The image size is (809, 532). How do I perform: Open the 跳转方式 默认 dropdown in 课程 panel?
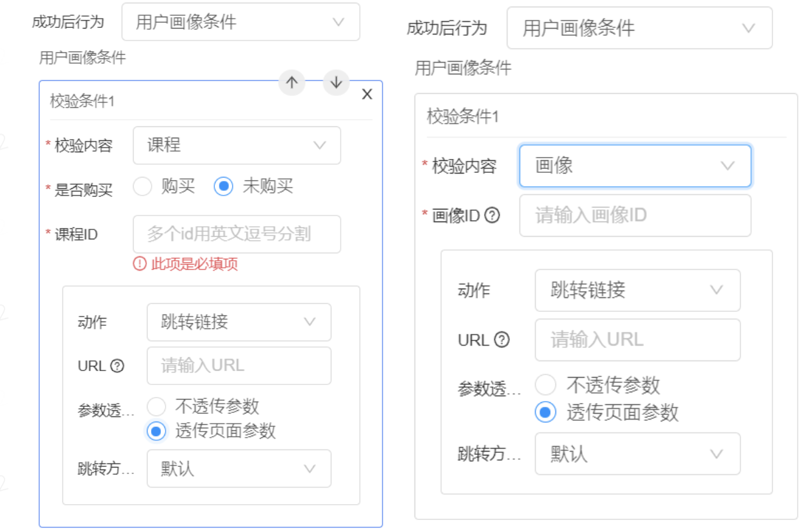coord(239,468)
